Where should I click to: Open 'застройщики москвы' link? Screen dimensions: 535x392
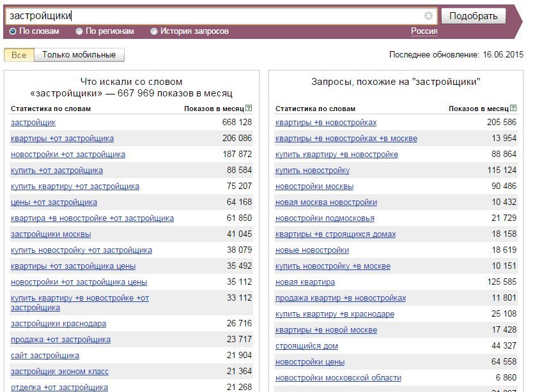tap(51, 234)
